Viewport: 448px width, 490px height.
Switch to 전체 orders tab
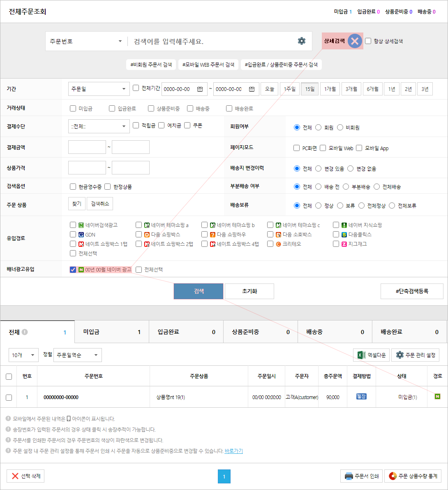pos(37,332)
